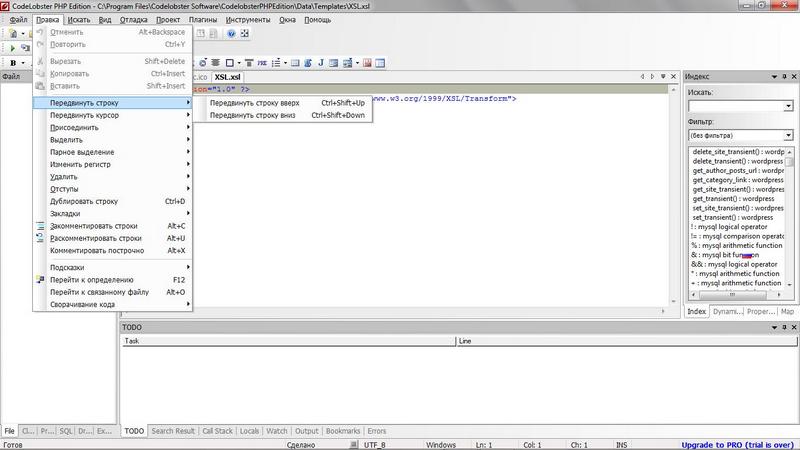Click the INS status bar indicator
Screen dimensions: 800x450
click(x=621, y=445)
